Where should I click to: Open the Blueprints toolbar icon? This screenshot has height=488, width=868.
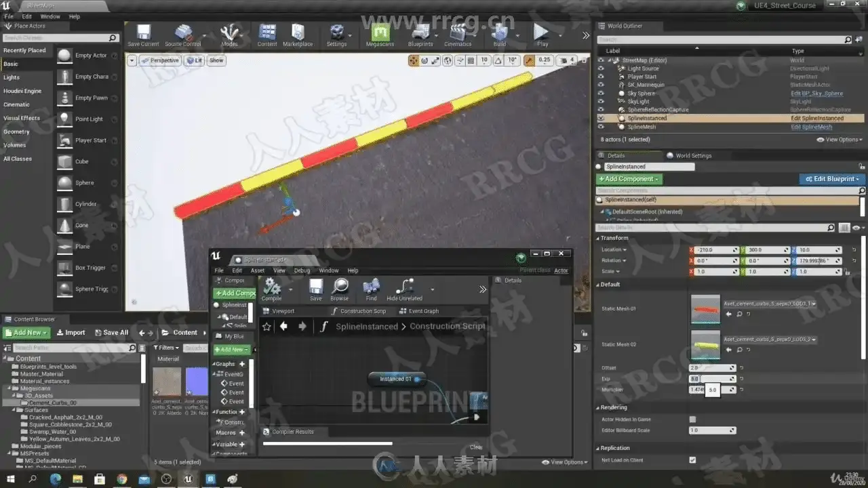[420, 35]
